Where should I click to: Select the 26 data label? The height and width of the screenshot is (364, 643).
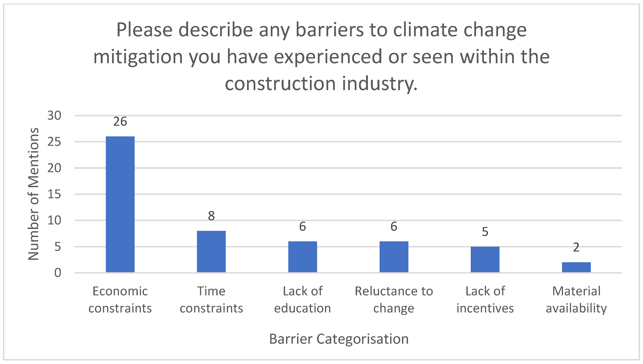[120, 122]
